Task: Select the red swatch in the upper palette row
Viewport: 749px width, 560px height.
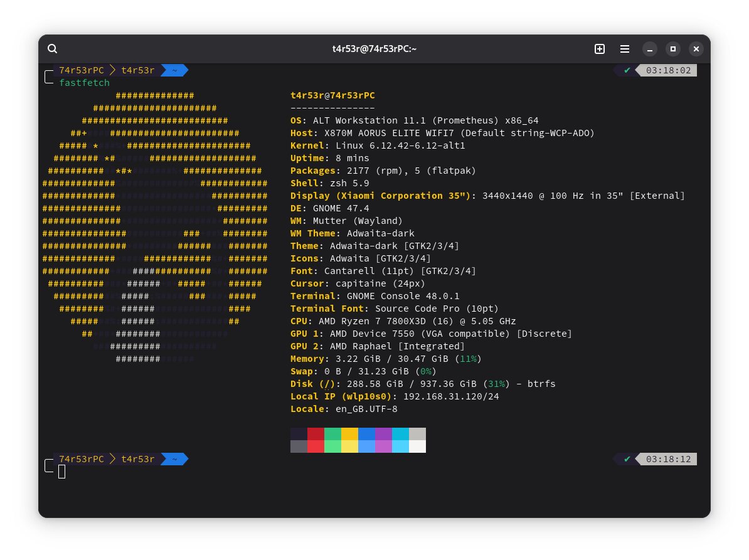Action: click(x=316, y=433)
